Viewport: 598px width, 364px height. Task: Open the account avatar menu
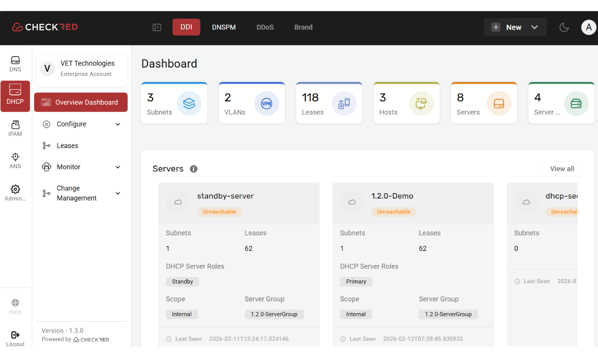588,27
